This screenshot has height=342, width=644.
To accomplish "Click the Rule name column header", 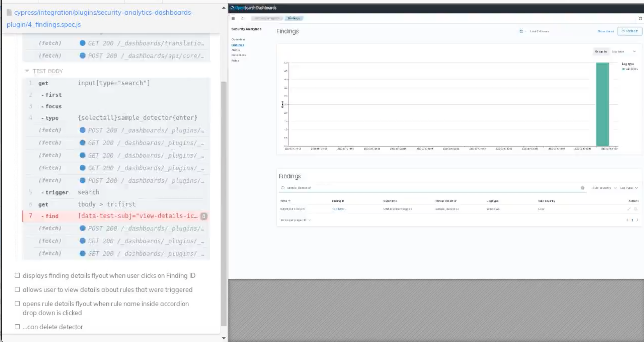I will 390,201.
